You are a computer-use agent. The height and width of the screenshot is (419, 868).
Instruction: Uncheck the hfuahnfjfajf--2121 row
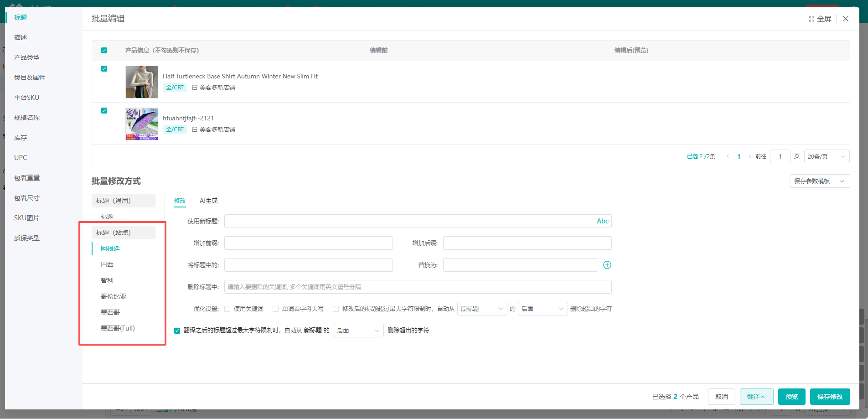point(104,110)
